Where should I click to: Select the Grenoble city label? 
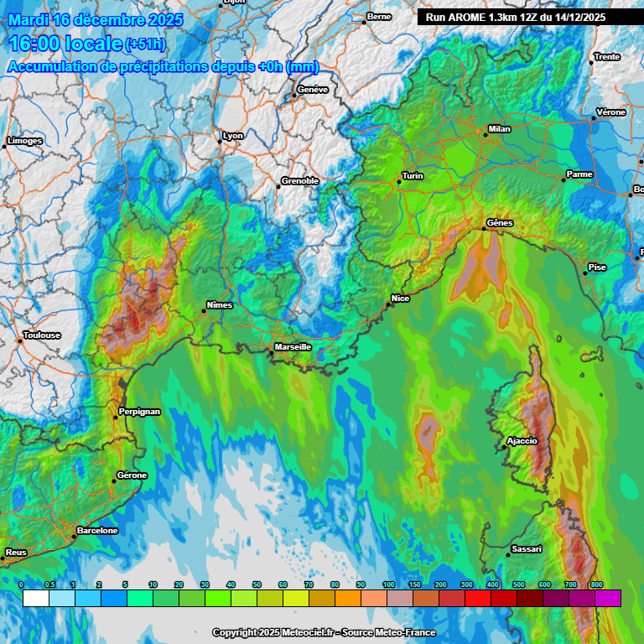point(300,181)
